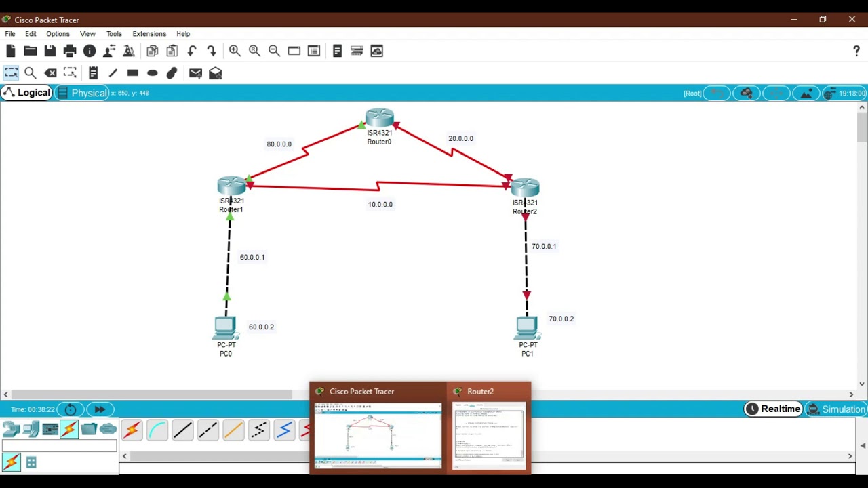Open the Network Information icon
Image resolution: width=868 pixels, height=488 pixels.
point(89,51)
